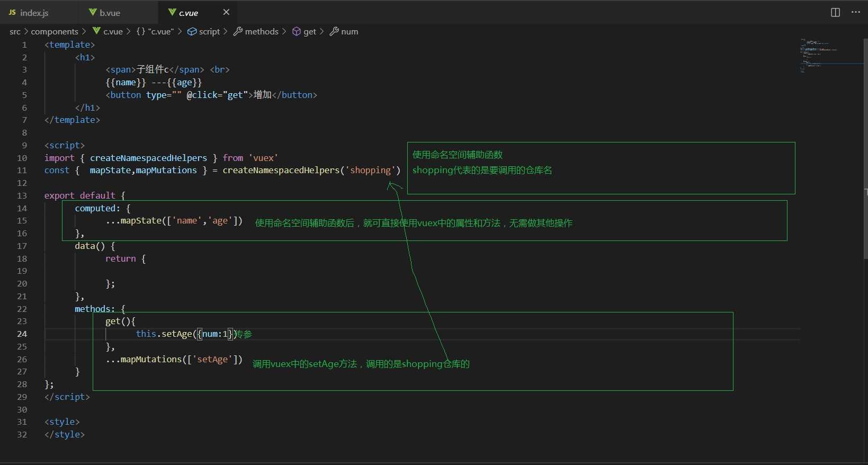Click the 子组件c span text
The width and height of the screenshot is (868, 465).
pos(153,69)
